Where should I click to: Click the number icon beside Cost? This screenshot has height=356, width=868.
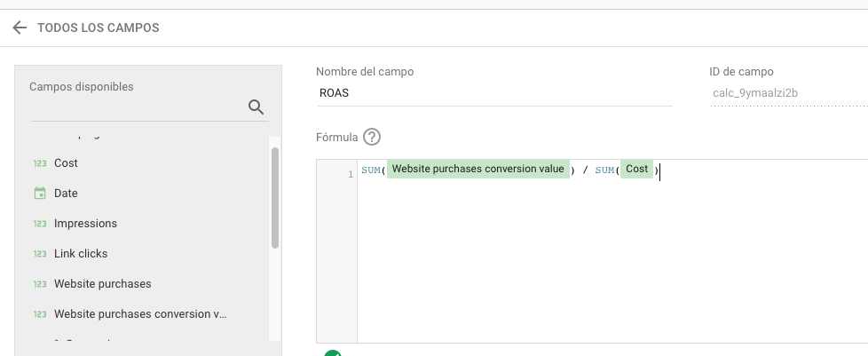click(x=40, y=163)
